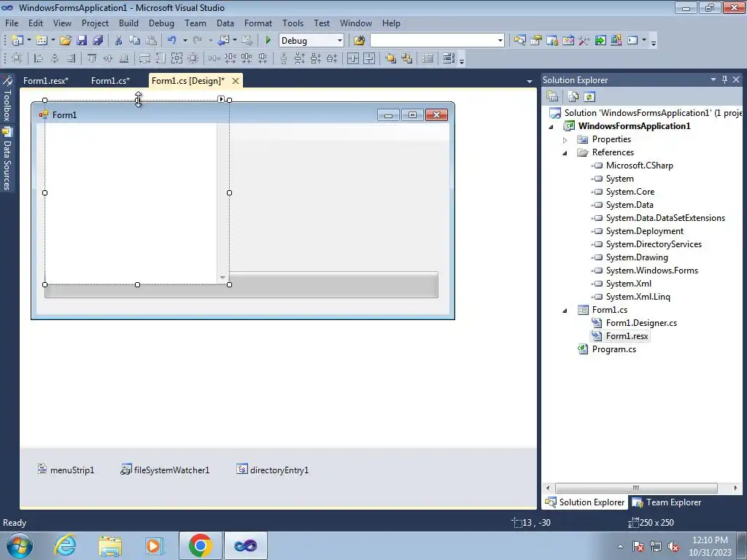Open the Build menu

128,23
